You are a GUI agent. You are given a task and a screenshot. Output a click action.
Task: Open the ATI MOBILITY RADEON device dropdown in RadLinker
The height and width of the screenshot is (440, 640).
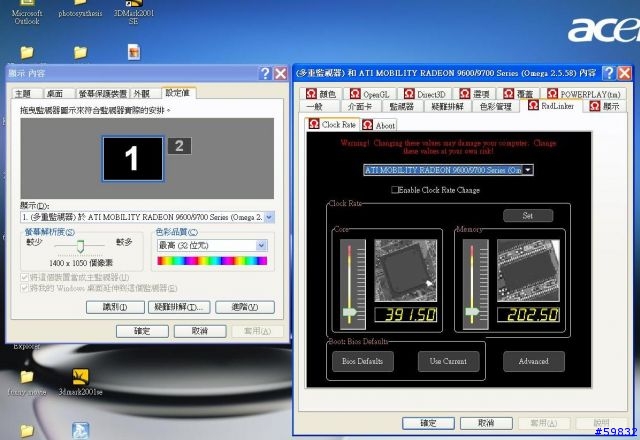point(528,170)
